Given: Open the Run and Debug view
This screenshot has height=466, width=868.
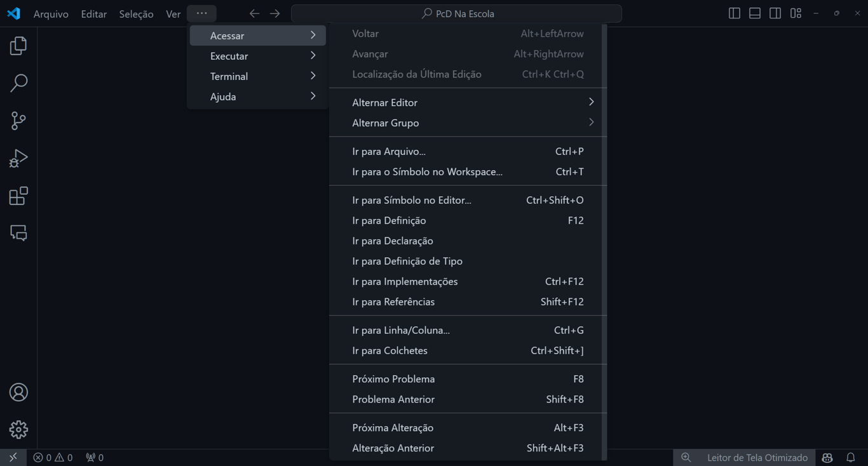Looking at the screenshot, I should coord(18,158).
